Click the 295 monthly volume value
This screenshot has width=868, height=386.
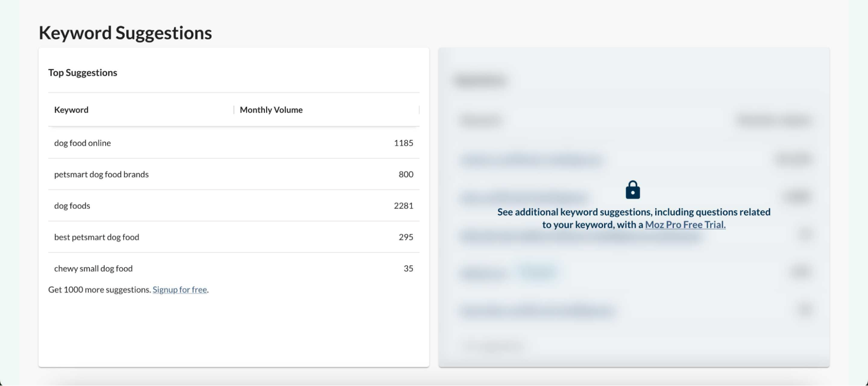(406, 237)
